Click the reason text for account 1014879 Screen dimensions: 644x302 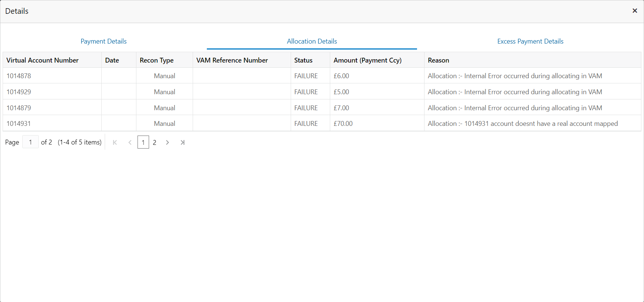(x=515, y=108)
